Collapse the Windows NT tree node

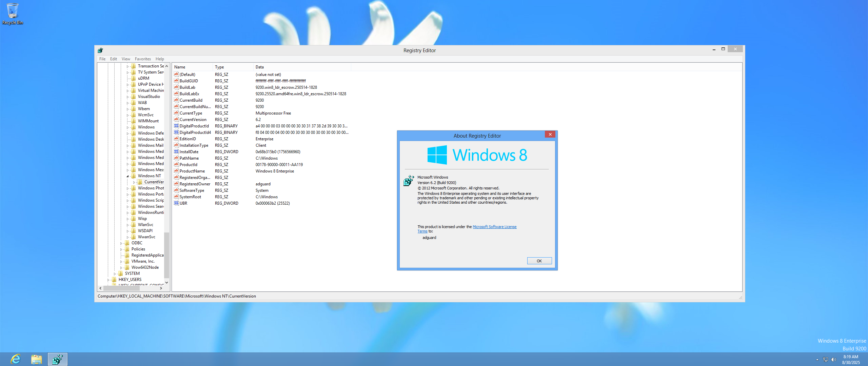(128, 176)
